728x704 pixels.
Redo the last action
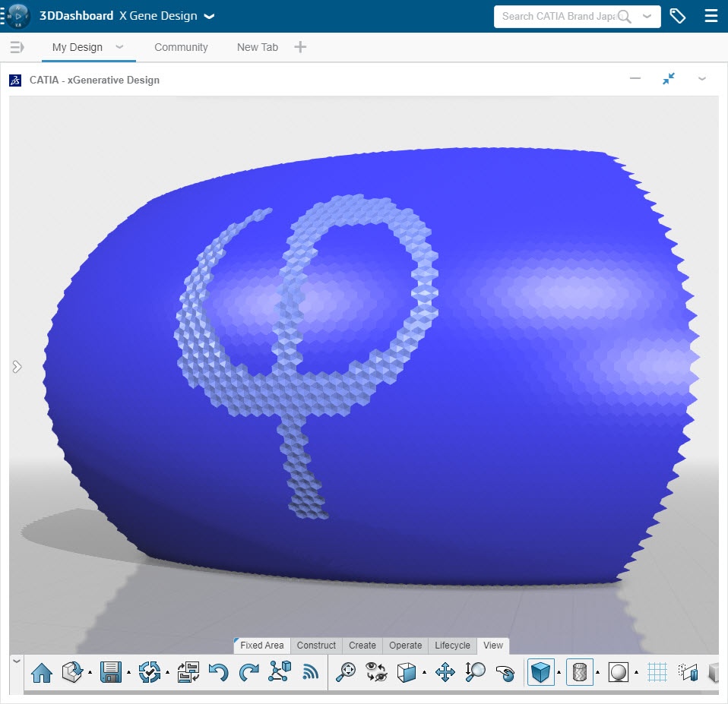pyautogui.click(x=248, y=672)
